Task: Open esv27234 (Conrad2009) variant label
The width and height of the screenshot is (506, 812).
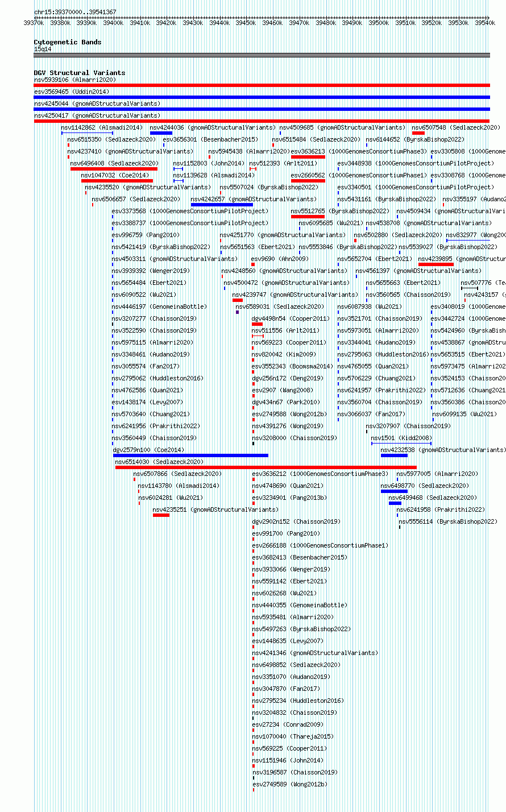Action: point(288,724)
